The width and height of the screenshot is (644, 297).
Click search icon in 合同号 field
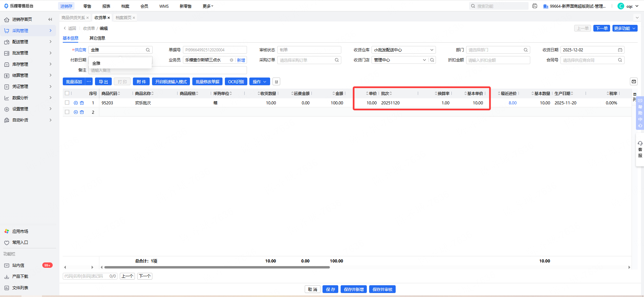point(620,60)
